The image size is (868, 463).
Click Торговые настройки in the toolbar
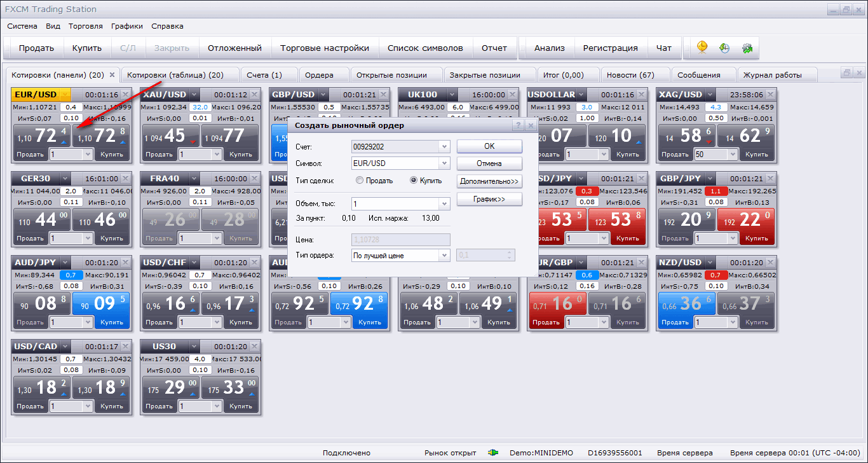[x=325, y=48]
